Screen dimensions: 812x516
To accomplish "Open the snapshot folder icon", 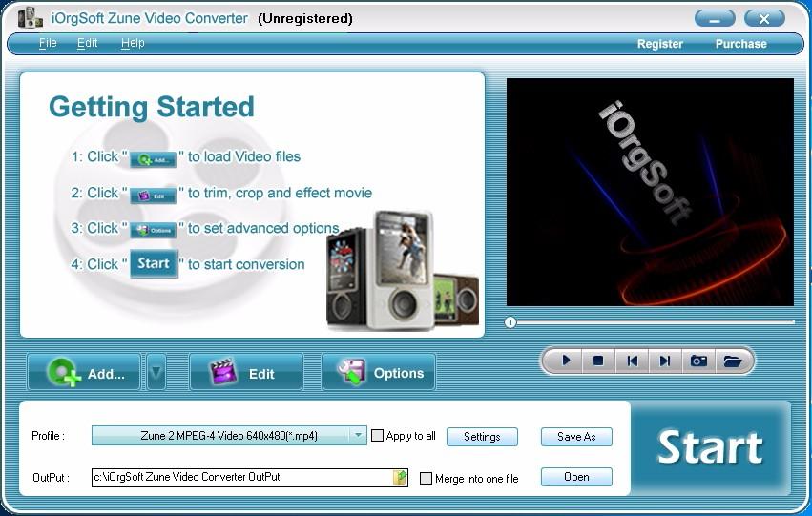I will tap(732, 361).
